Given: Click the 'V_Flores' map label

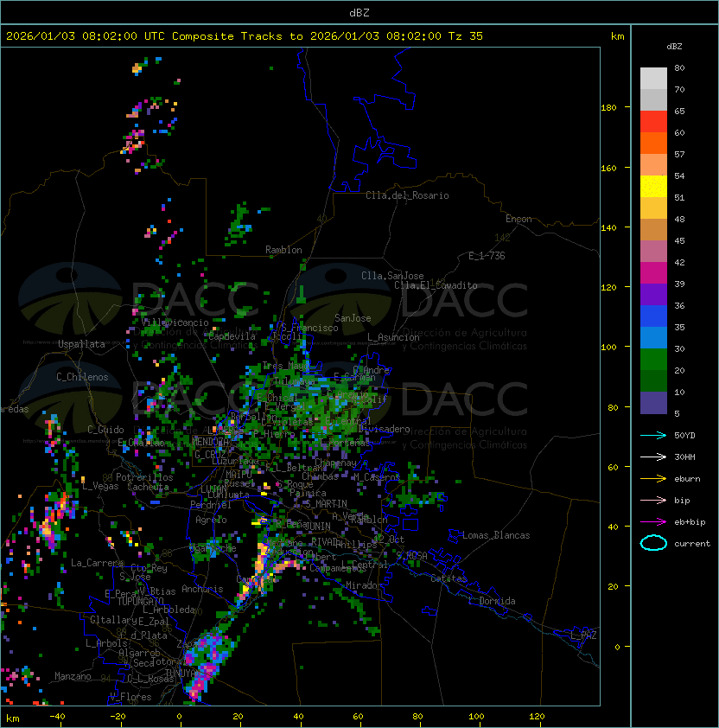Looking at the screenshot, I should [x=130, y=697].
